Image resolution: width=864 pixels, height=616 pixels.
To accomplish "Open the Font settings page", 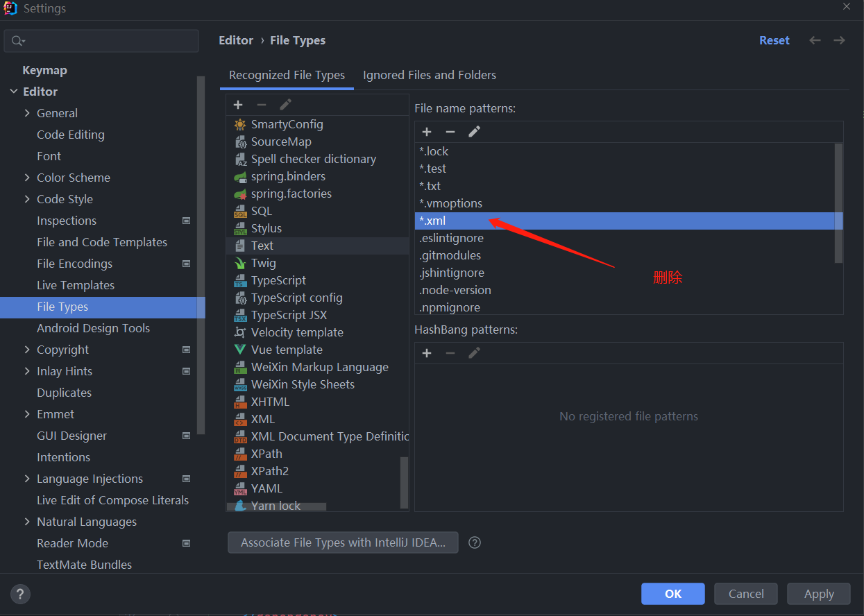I will point(49,156).
